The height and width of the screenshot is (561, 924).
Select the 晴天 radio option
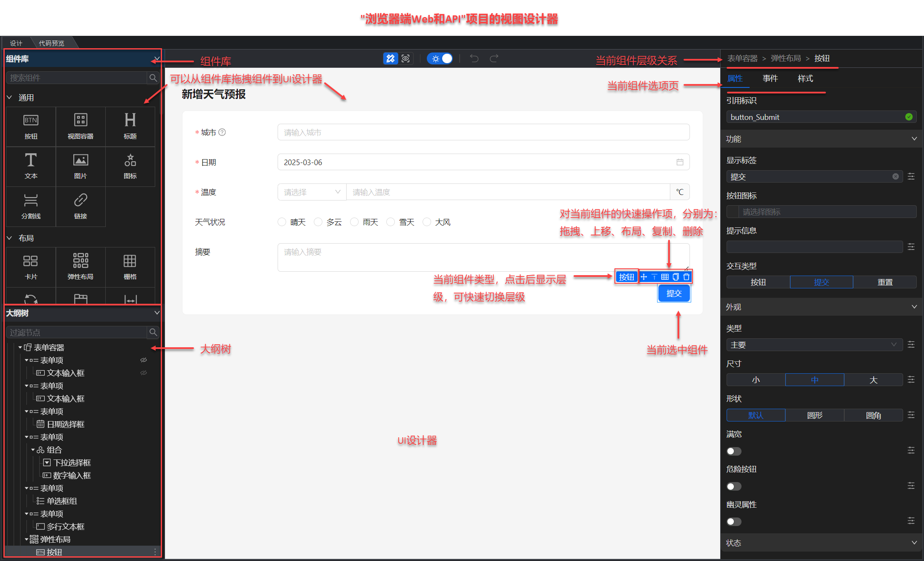click(x=282, y=222)
